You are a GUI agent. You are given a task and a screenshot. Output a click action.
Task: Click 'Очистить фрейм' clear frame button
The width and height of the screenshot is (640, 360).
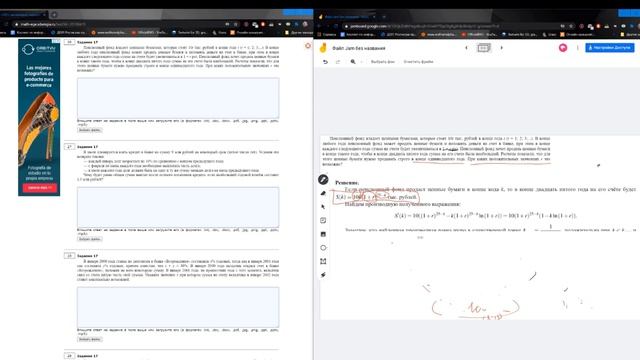coord(418,62)
